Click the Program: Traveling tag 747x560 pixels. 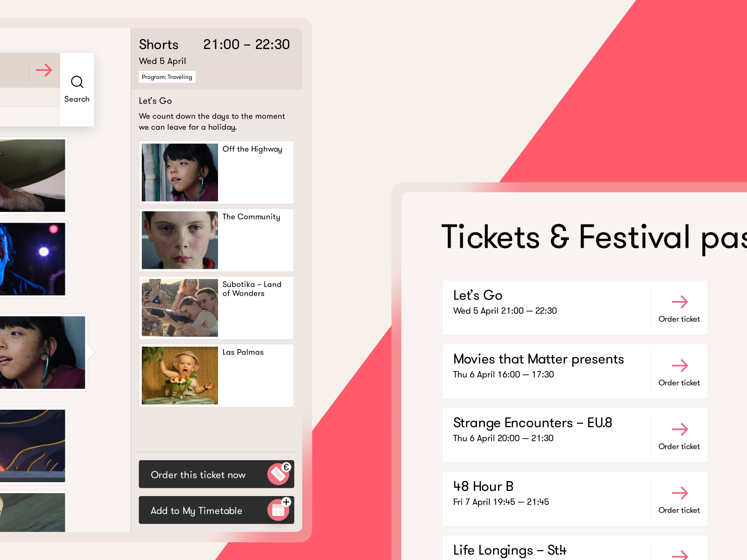point(167,77)
